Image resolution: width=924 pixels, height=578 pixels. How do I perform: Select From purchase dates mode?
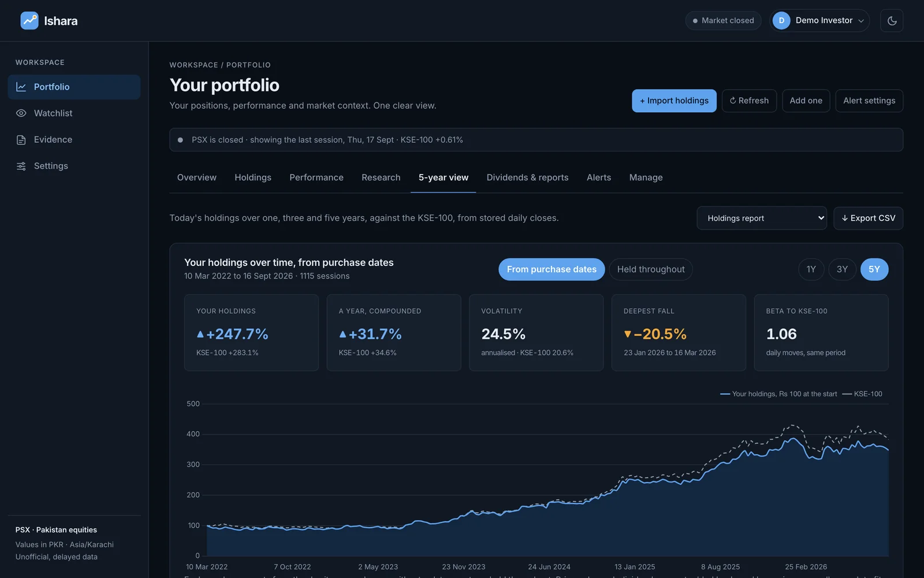[x=552, y=269]
